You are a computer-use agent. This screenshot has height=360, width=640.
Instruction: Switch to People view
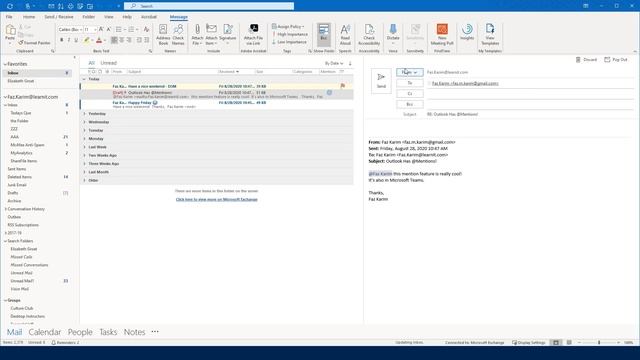[80, 332]
